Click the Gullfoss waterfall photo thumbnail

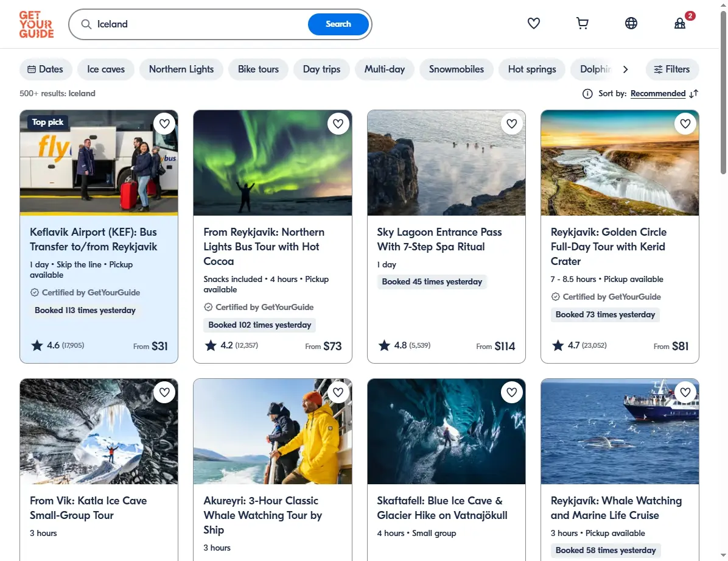(x=620, y=163)
